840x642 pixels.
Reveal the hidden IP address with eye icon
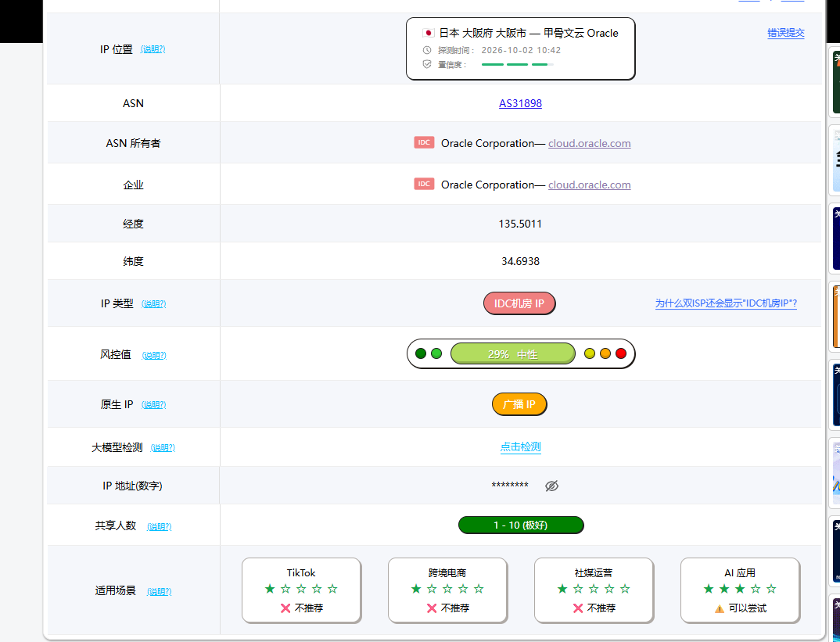pos(551,486)
